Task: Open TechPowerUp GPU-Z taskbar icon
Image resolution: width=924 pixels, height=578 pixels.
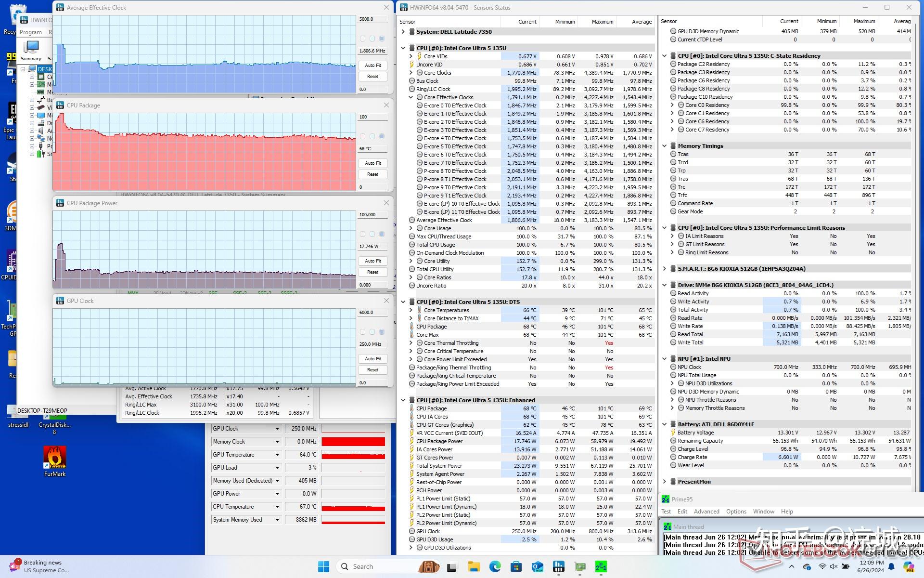Action: 579,566
